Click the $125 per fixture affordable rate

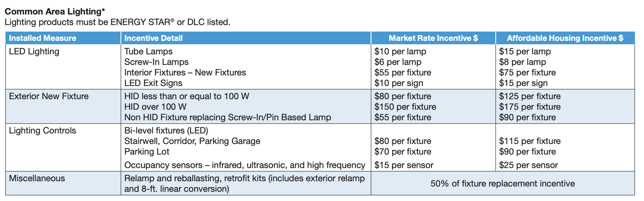click(x=530, y=96)
